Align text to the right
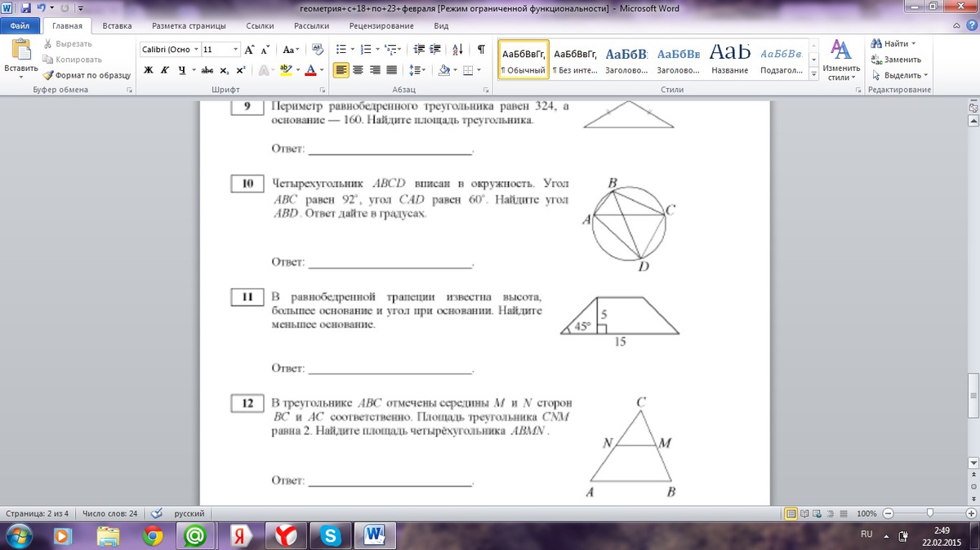 (x=374, y=70)
